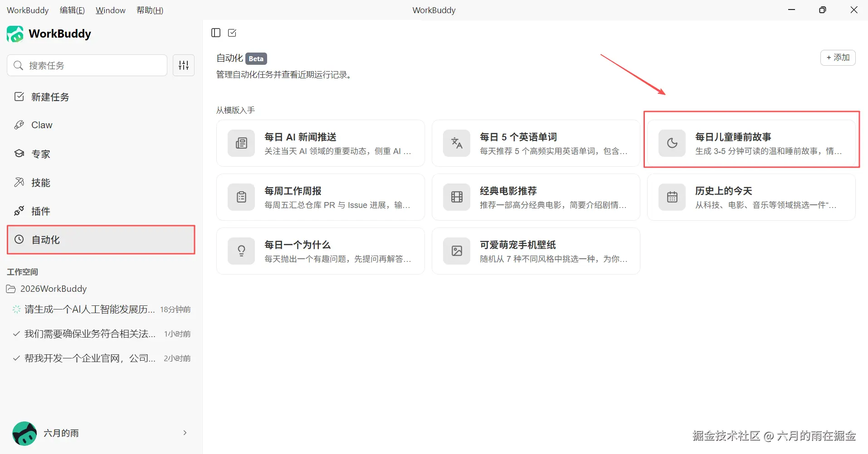
Task: Click the Beta badge
Action: pyautogui.click(x=256, y=58)
